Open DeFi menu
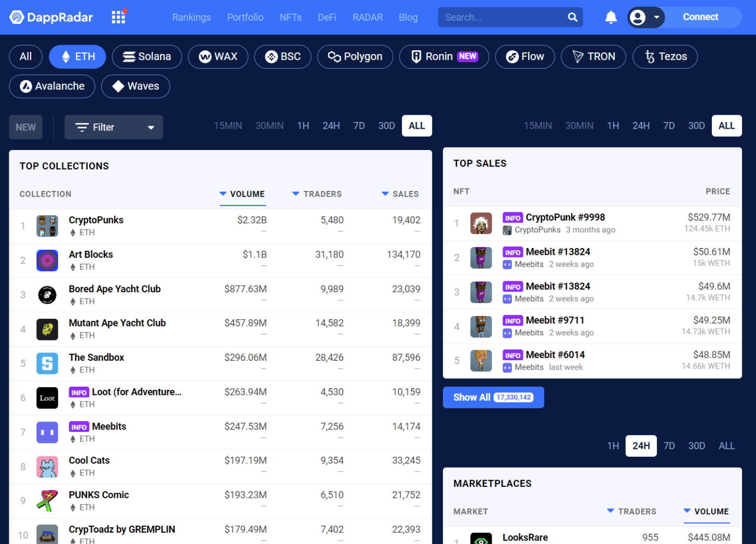 [x=327, y=17]
